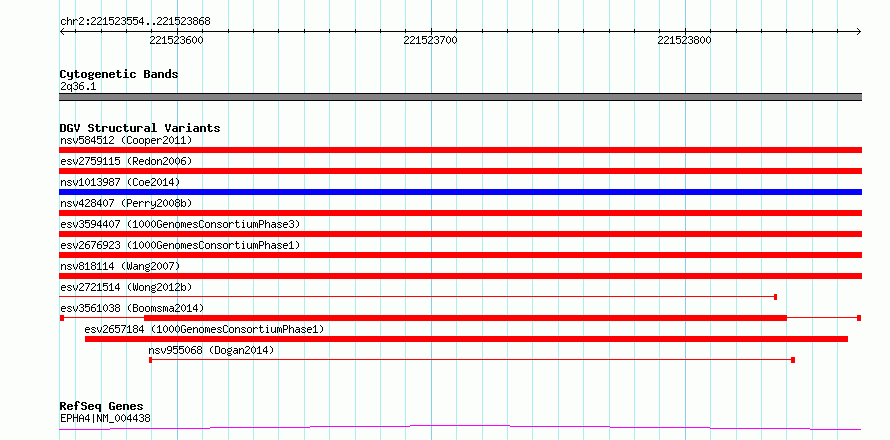Click the thin red line for nsv955068
890x440 pixels.
click(x=472, y=360)
